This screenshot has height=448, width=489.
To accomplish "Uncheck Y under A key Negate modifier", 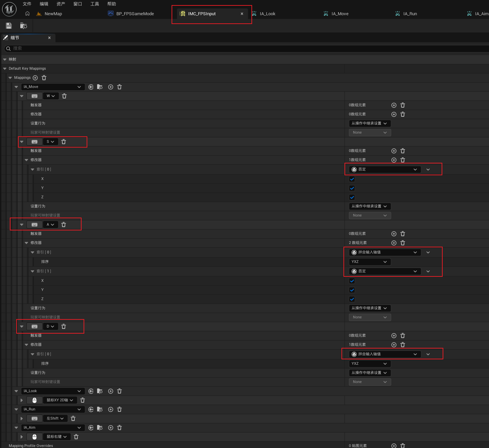I will [x=352, y=290].
